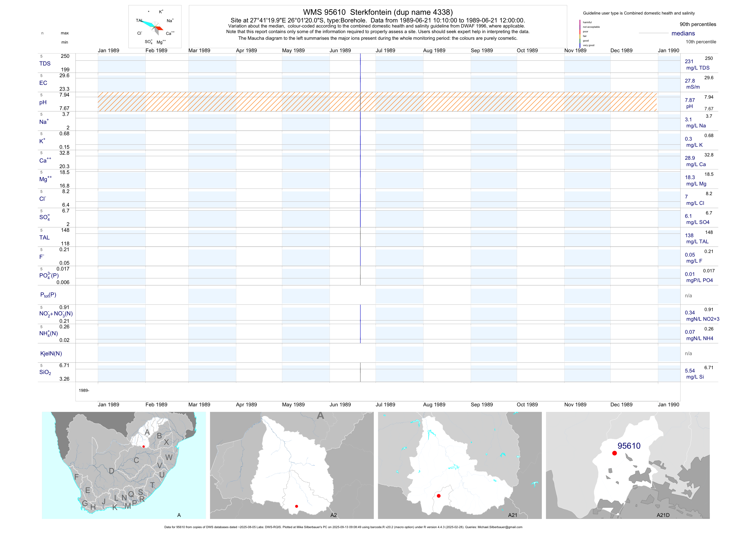
Task: Click the KjelN(N) parameter label
Action: (x=51, y=354)
